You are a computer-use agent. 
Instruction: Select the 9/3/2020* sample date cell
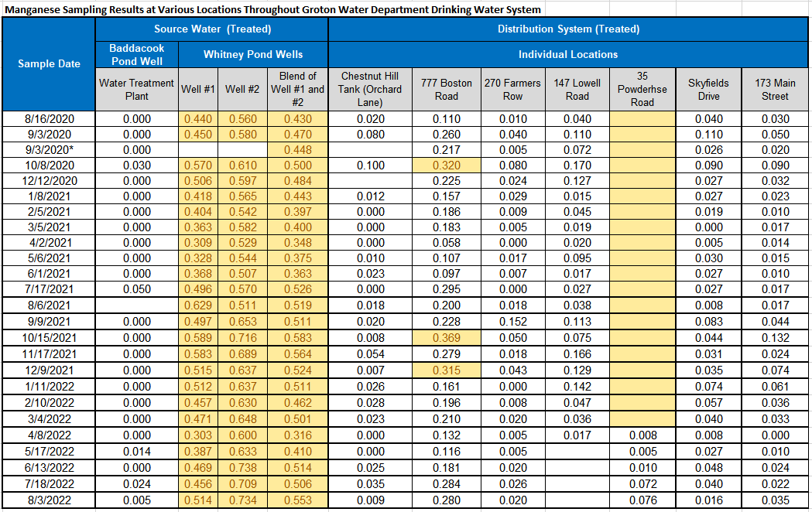(x=49, y=150)
